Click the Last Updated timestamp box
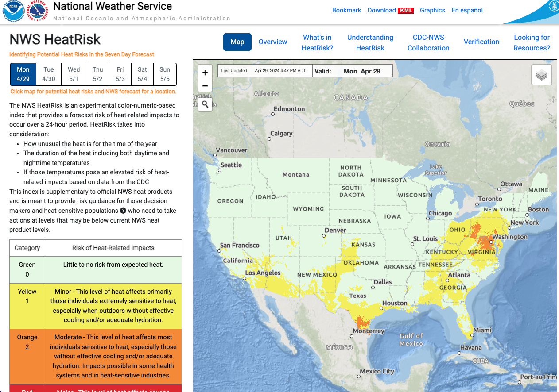559x392 pixels. point(265,71)
